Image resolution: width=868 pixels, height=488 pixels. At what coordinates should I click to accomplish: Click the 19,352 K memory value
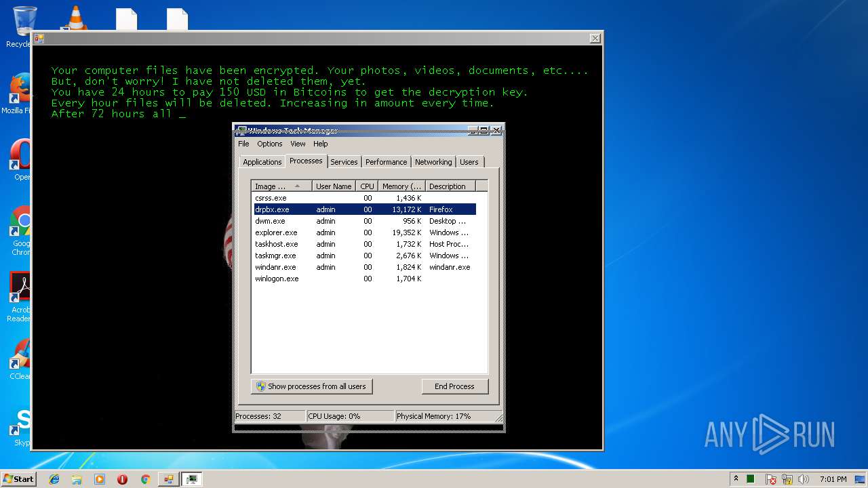click(407, 232)
